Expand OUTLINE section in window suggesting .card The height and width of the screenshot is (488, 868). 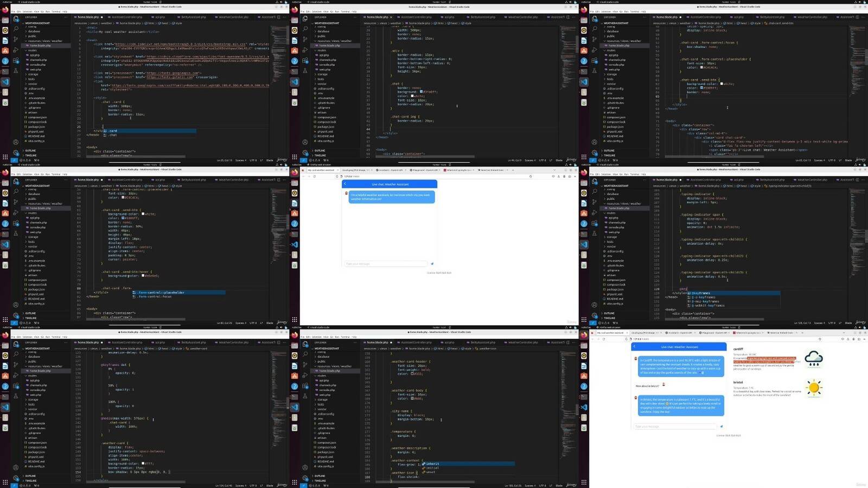[x=30, y=150]
